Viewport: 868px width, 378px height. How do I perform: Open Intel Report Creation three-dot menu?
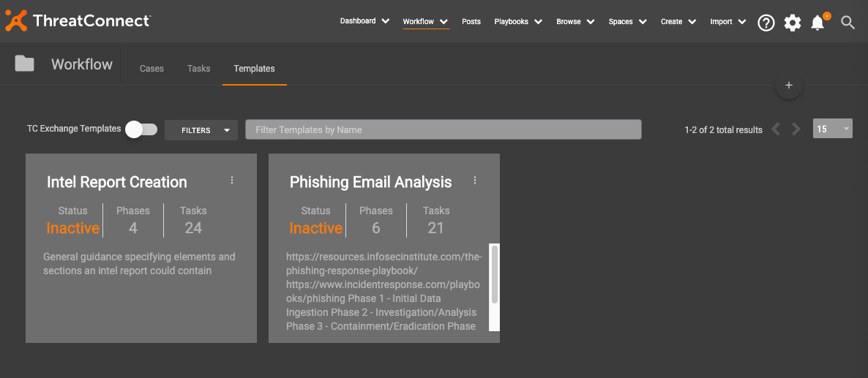click(x=232, y=180)
